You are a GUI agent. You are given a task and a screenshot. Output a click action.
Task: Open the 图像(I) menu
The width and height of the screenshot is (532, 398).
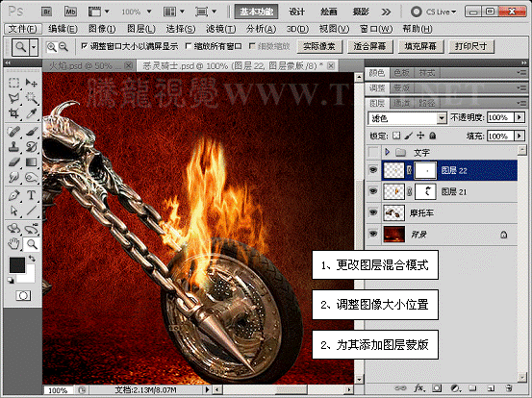point(102,29)
